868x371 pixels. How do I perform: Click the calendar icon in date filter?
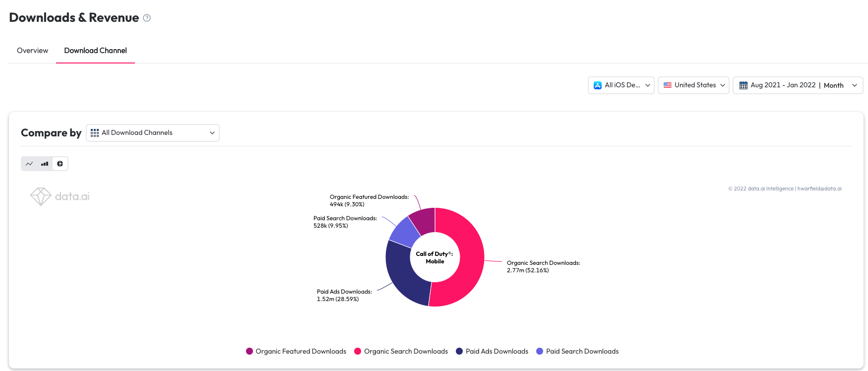click(x=743, y=85)
